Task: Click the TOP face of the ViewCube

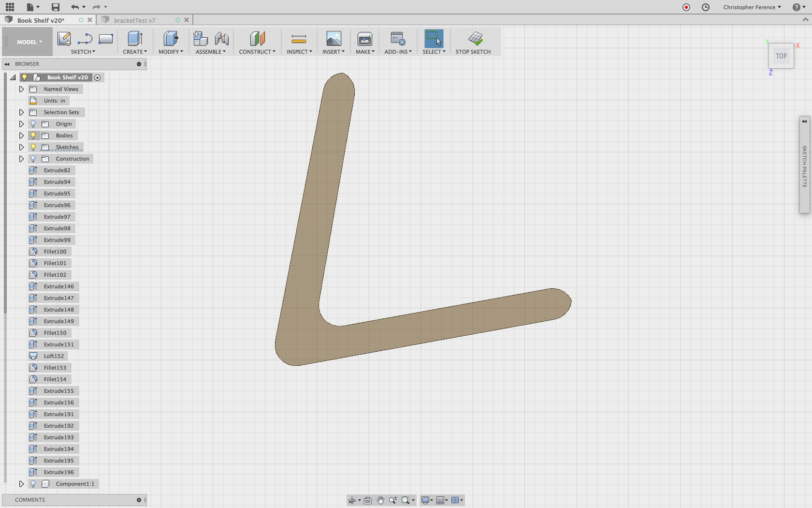Action: [x=781, y=56]
